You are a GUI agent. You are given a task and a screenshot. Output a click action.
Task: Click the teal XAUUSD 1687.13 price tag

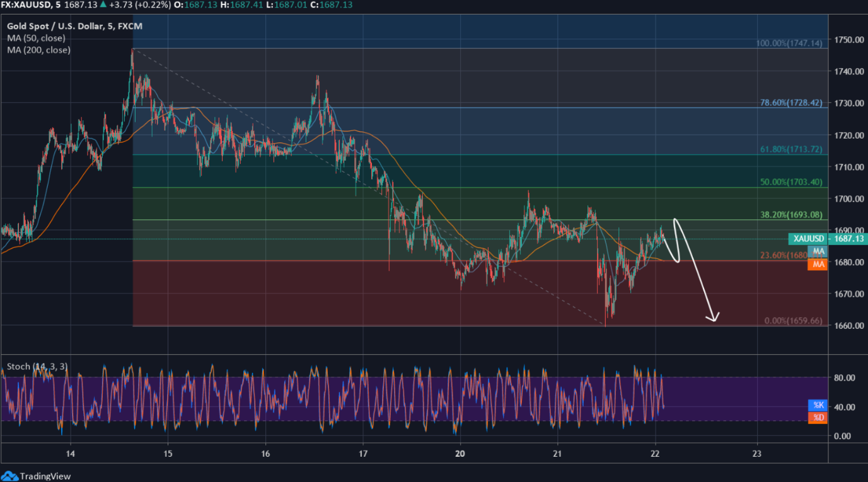[827, 239]
